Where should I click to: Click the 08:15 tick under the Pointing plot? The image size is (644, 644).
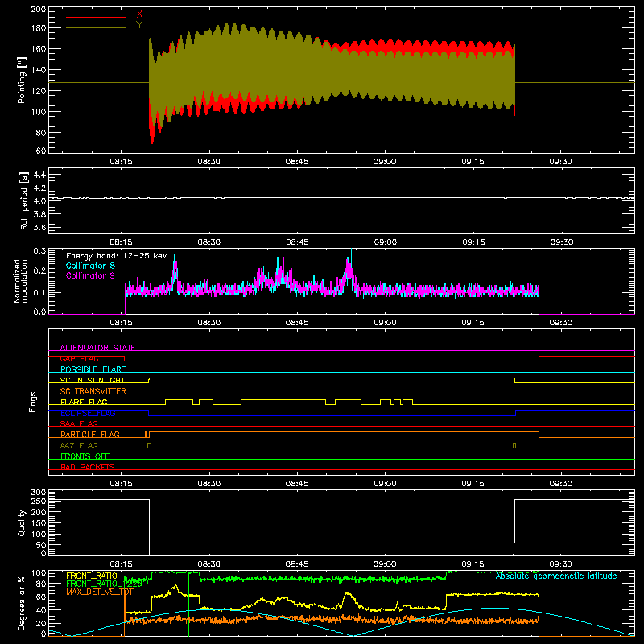coord(122,162)
